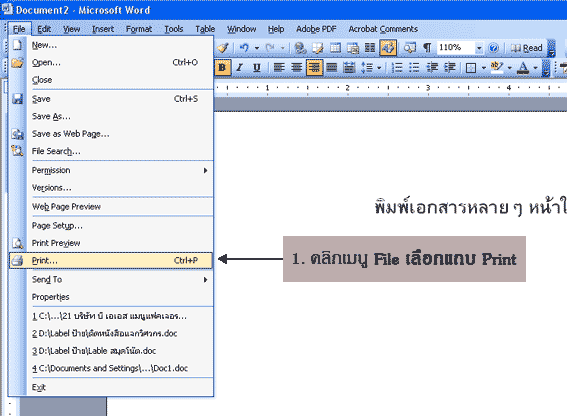Open the Undo history dropdown arrow
This screenshot has height=416, width=567.
[257, 47]
